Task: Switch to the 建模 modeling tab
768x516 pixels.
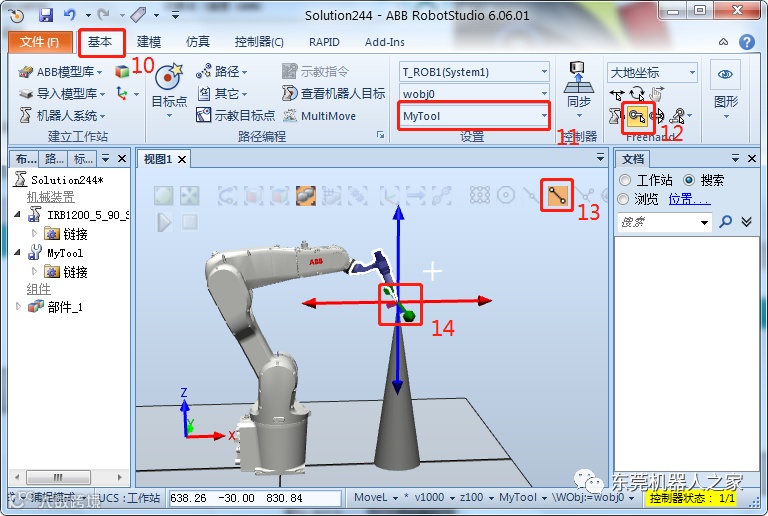Action: coord(149,42)
